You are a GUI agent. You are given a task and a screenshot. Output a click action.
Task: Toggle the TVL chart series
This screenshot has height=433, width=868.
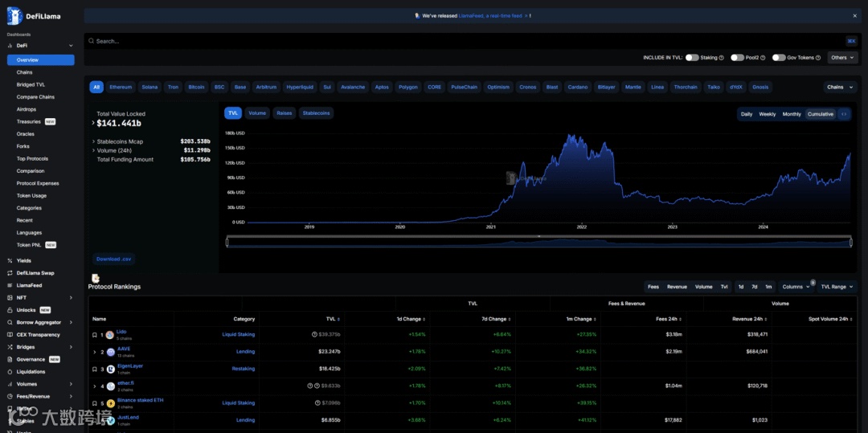(x=233, y=113)
